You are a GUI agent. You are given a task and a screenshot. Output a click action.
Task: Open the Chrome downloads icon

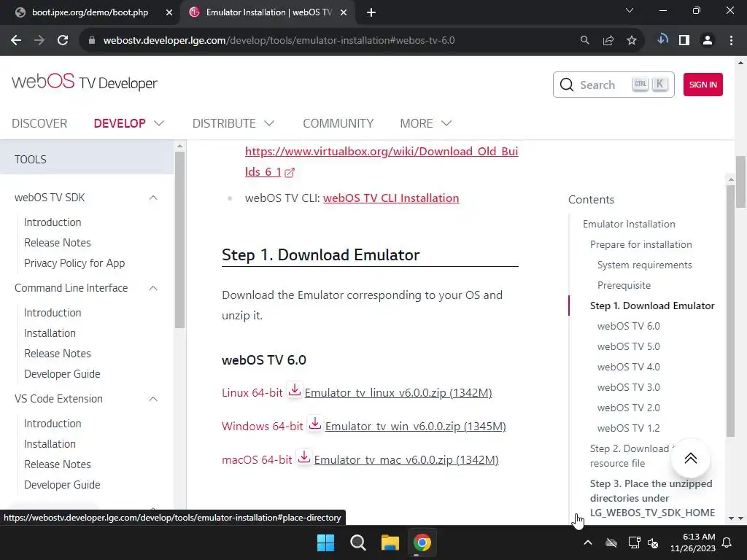(662, 40)
